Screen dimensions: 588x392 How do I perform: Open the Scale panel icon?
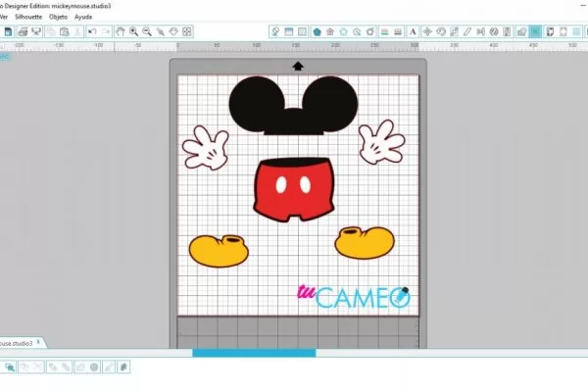454,32
